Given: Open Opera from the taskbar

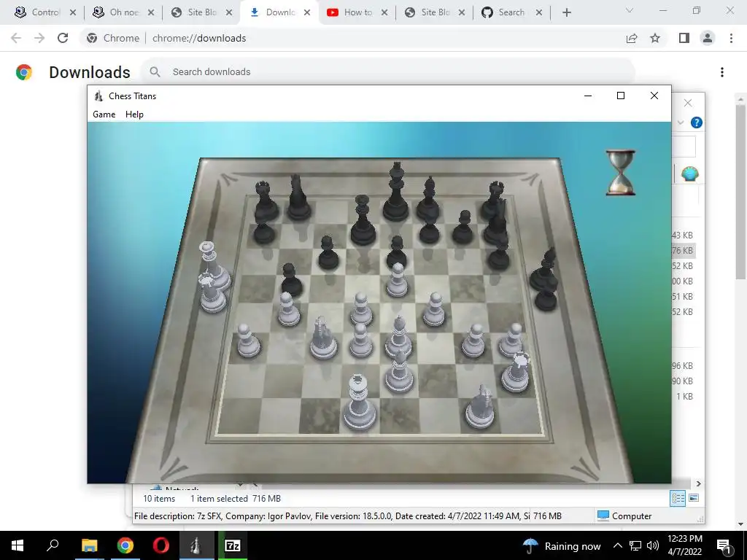Looking at the screenshot, I should coord(161,545).
